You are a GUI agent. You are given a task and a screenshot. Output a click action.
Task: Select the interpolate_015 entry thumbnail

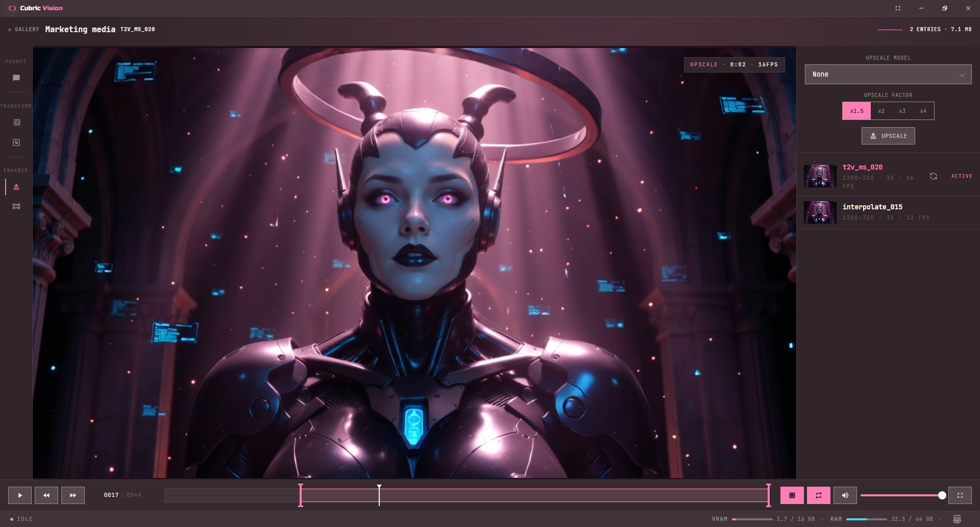[x=820, y=212]
